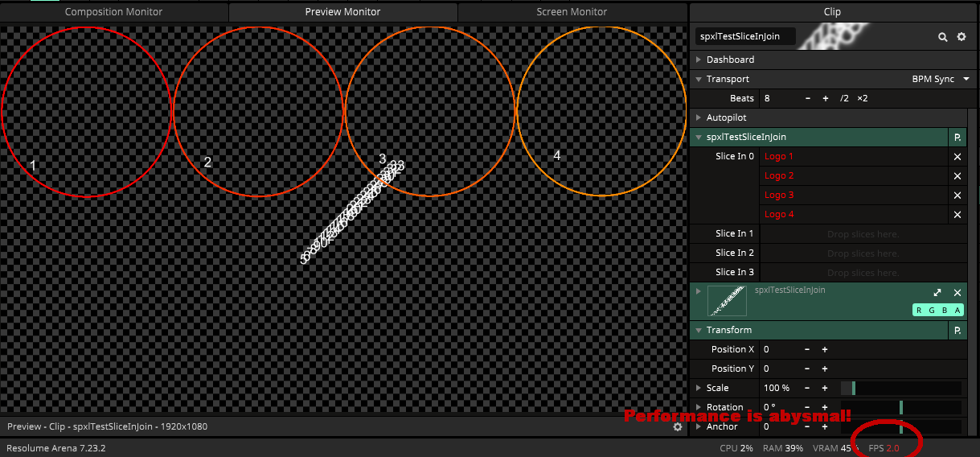The height and width of the screenshot is (457, 980).
Task: Remove Logo 3 slice with X
Action: click(x=957, y=195)
